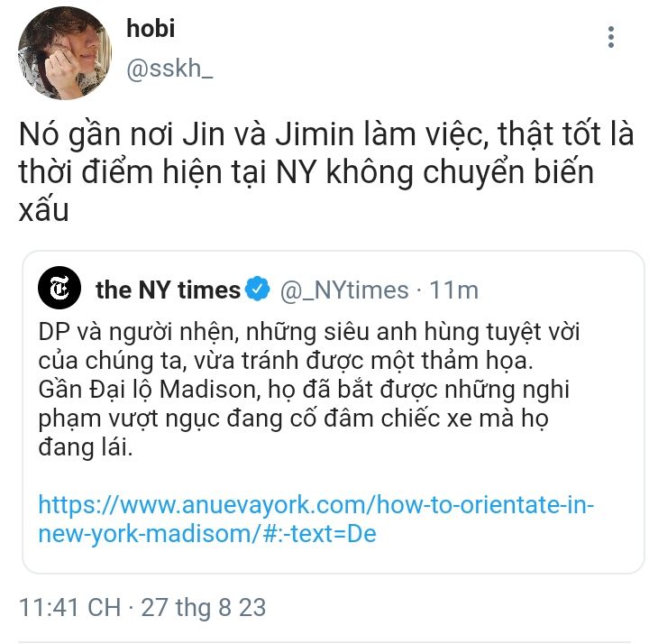Click the 11m timestamp of quoted tweet
The width and height of the screenshot is (649, 644).
pos(453,290)
